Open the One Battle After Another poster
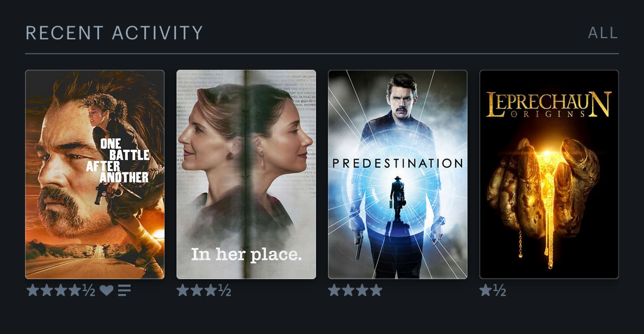The width and height of the screenshot is (644, 334). click(x=95, y=175)
